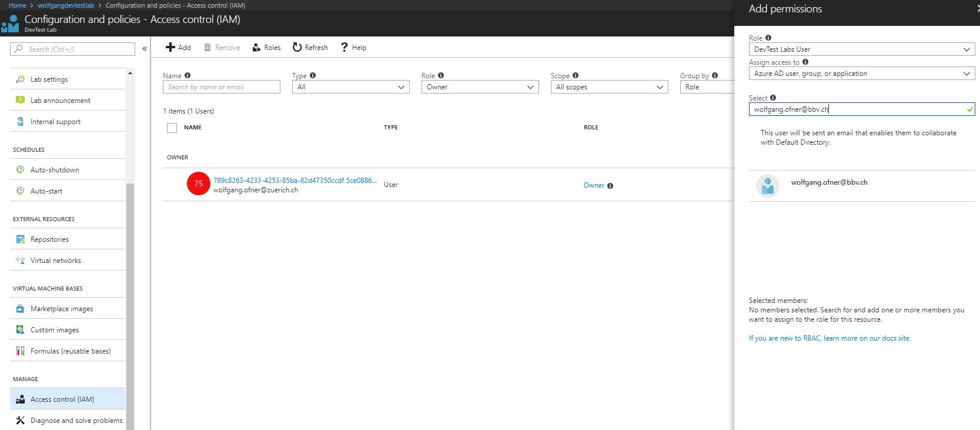Click wolfgang.ofner@zuerich.ch email text

click(x=256, y=191)
